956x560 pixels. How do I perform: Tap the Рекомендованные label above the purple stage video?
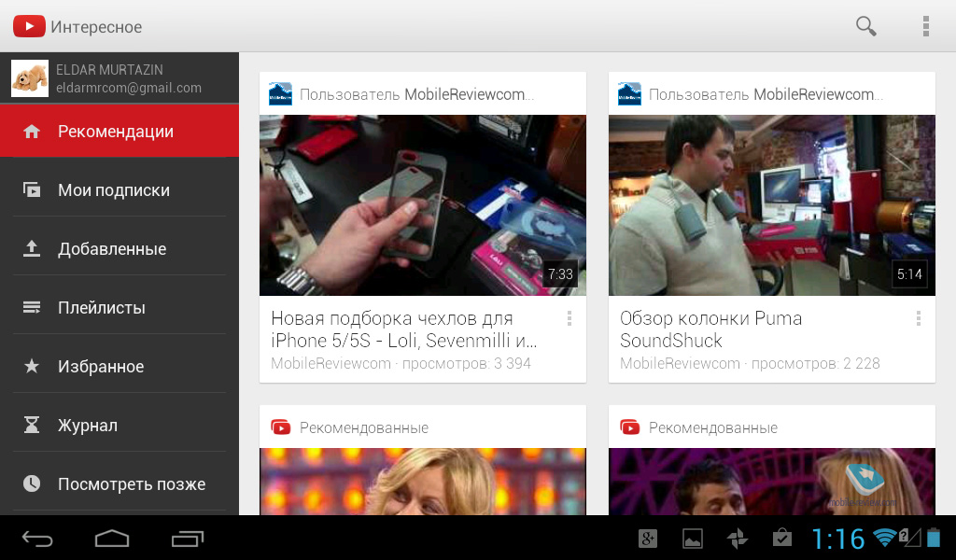713,427
